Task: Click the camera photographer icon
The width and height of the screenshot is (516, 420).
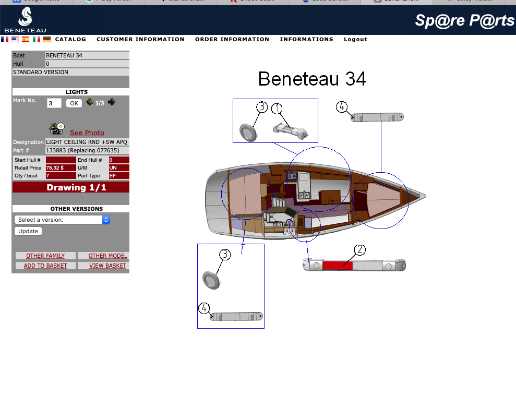Action: pyautogui.click(x=56, y=129)
